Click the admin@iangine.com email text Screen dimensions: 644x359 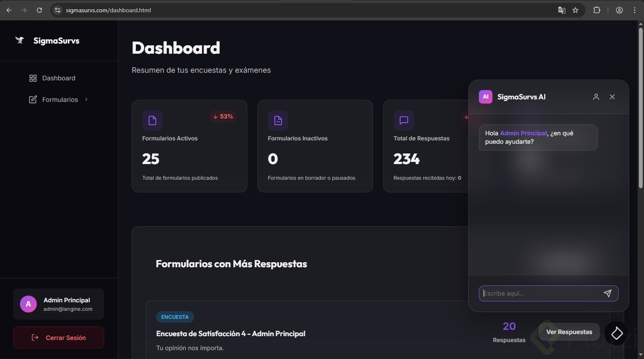tap(68, 309)
